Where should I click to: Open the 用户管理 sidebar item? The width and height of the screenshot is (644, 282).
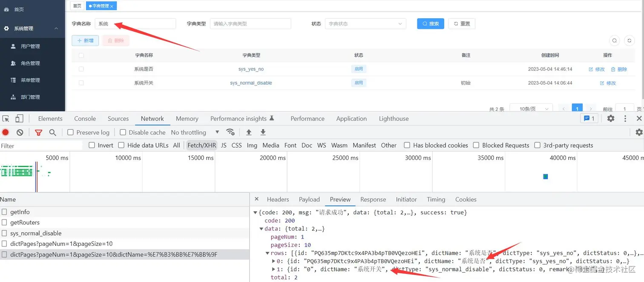point(32,46)
